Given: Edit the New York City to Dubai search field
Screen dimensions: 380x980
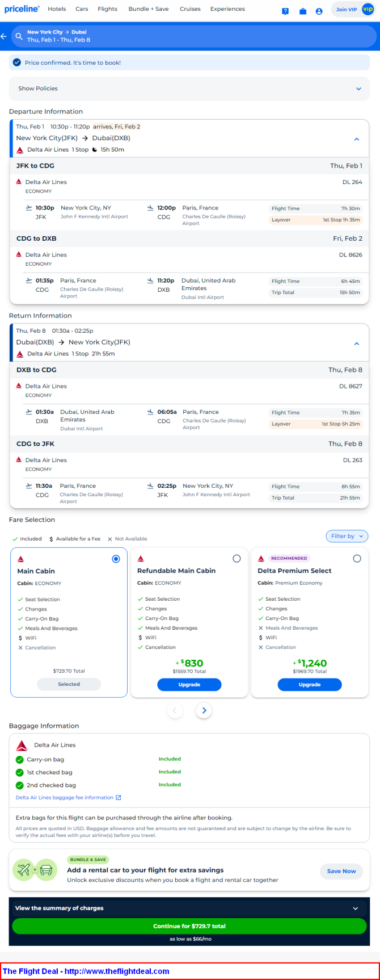Looking at the screenshot, I should [194, 36].
